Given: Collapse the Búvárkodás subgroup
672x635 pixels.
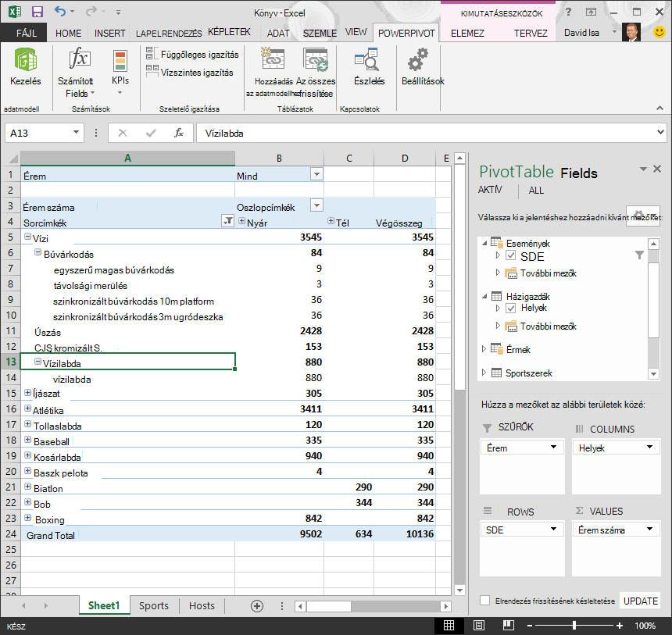Looking at the screenshot, I should pos(38,252).
